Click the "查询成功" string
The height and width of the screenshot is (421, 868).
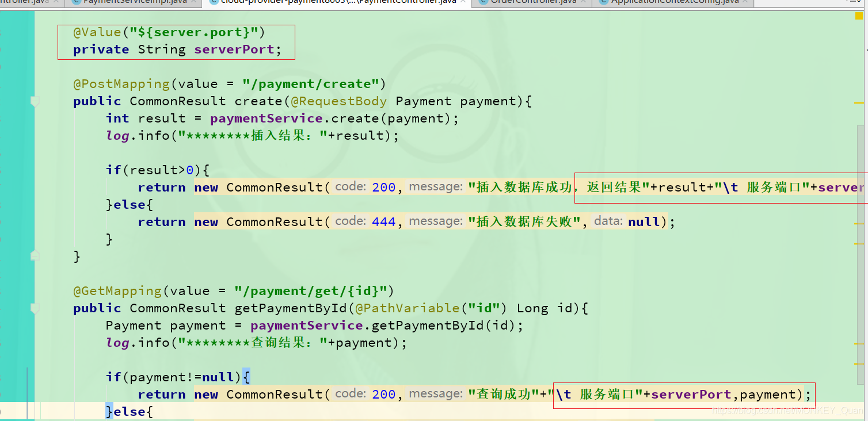coord(504,395)
